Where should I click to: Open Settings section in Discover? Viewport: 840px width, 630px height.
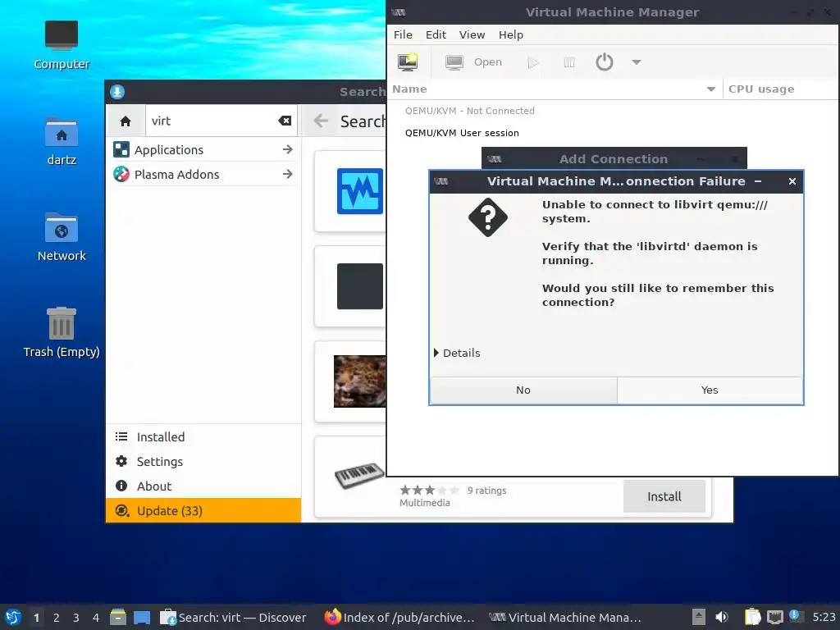203,462
